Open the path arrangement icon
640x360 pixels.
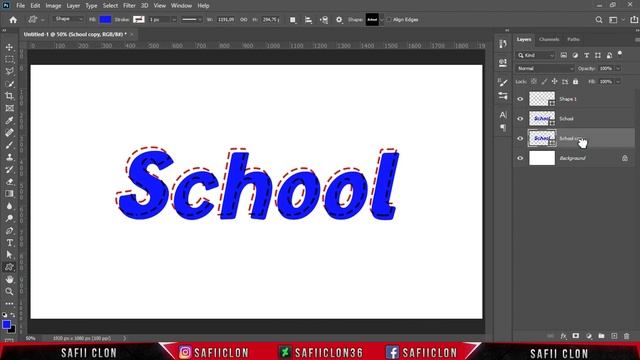point(324,20)
